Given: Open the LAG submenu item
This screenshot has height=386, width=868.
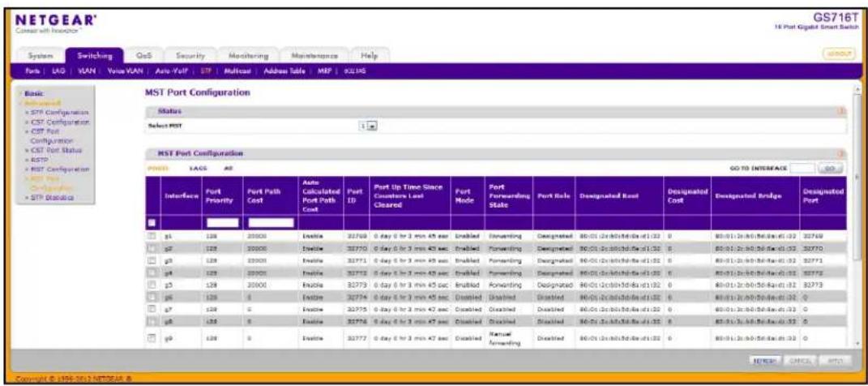Looking at the screenshot, I should [58, 72].
